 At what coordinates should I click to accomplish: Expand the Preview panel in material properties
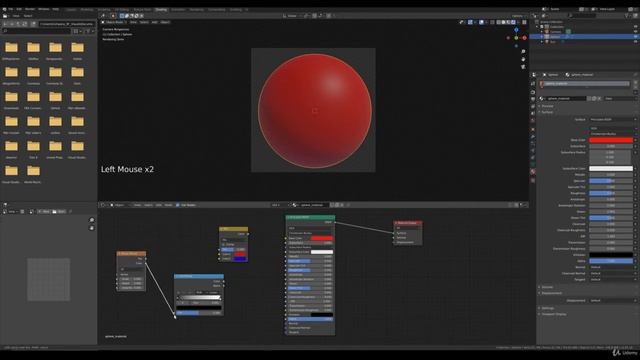click(x=547, y=106)
